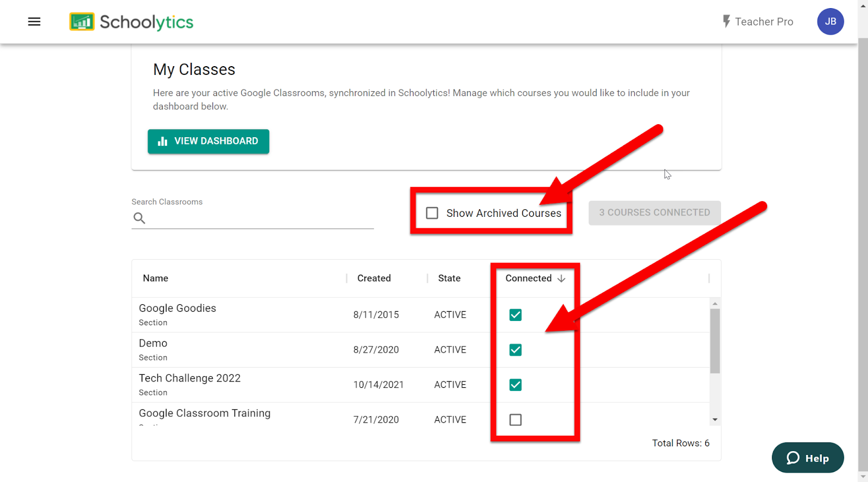Click the 8/27/2020 created date
The width and height of the screenshot is (868, 482).
pyautogui.click(x=376, y=350)
